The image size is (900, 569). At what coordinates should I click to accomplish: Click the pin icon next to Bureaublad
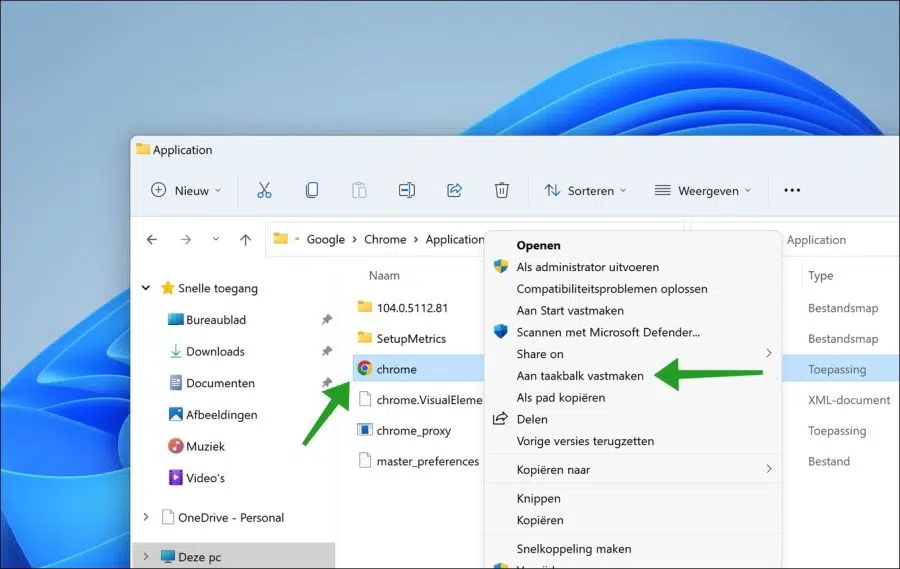point(327,319)
